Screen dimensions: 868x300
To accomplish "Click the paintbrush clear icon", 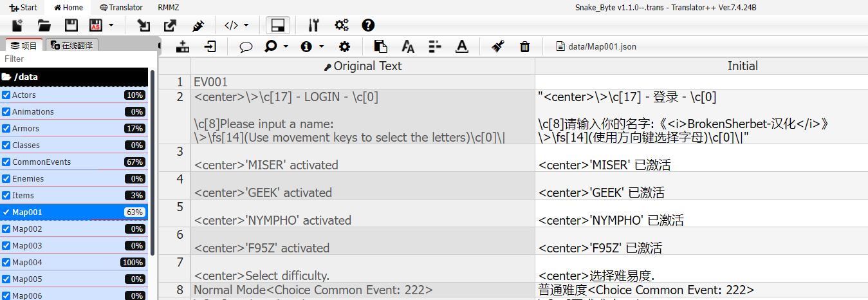I will [x=497, y=46].
